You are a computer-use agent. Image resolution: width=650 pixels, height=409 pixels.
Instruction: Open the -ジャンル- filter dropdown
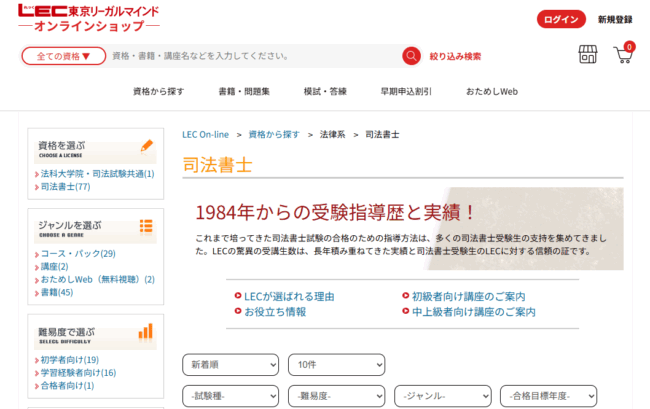(443, 396)
